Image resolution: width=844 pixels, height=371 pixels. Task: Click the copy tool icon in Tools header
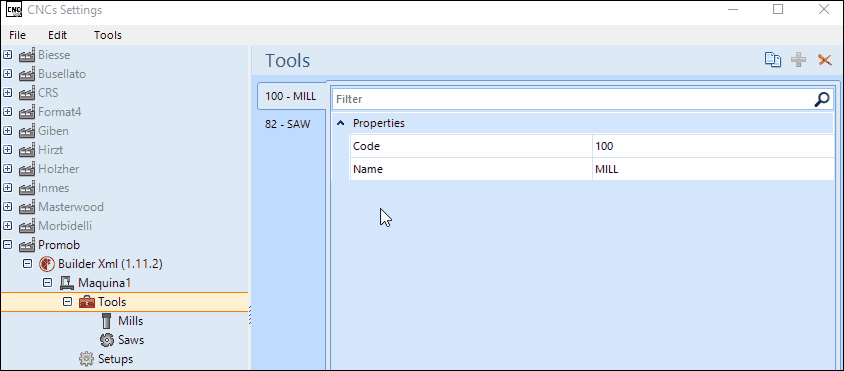click(773, 60)
